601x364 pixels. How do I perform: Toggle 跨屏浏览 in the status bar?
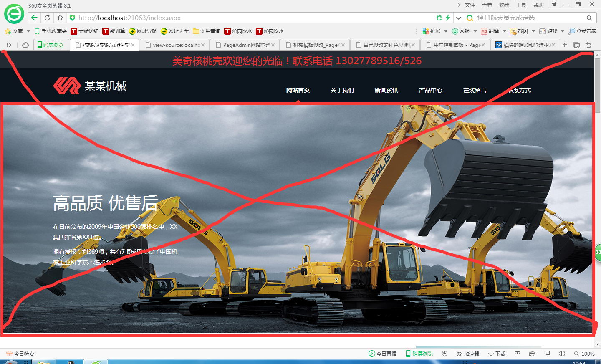(x=419, y=354)
